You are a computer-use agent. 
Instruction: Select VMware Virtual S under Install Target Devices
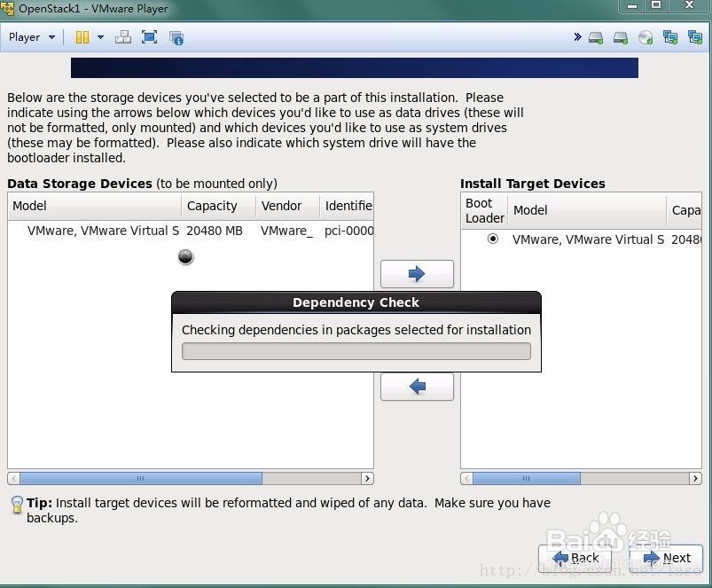(x=584, y=239)
